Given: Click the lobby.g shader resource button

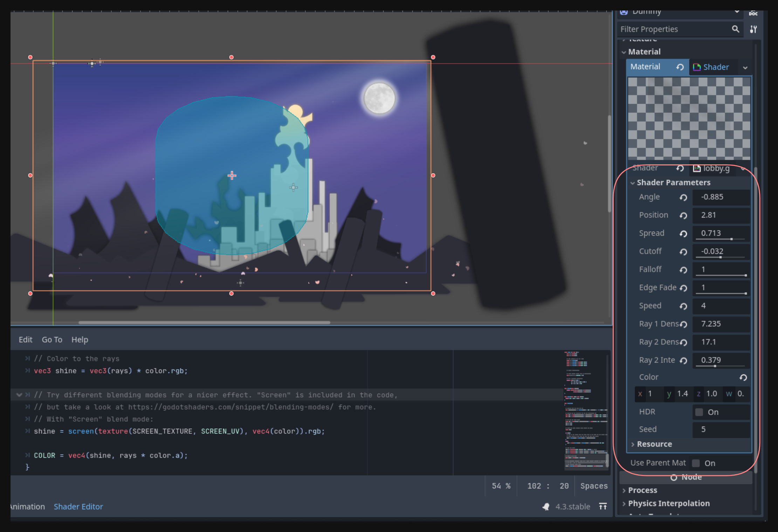Looking at the screenshot, I should coord(716,169).
